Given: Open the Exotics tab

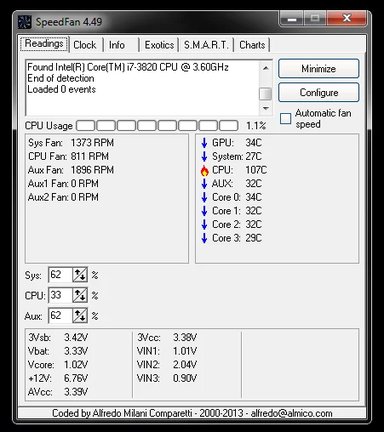Looking at the screenshot, I should click(x=159, y=45).
